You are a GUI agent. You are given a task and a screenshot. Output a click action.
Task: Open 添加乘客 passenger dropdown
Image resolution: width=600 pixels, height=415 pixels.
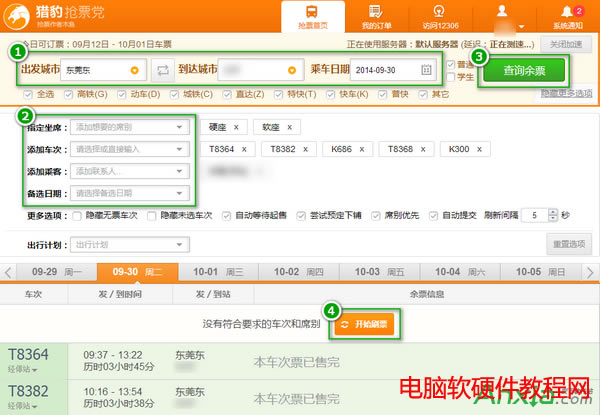pyautogui.click(x=180, y=171)
